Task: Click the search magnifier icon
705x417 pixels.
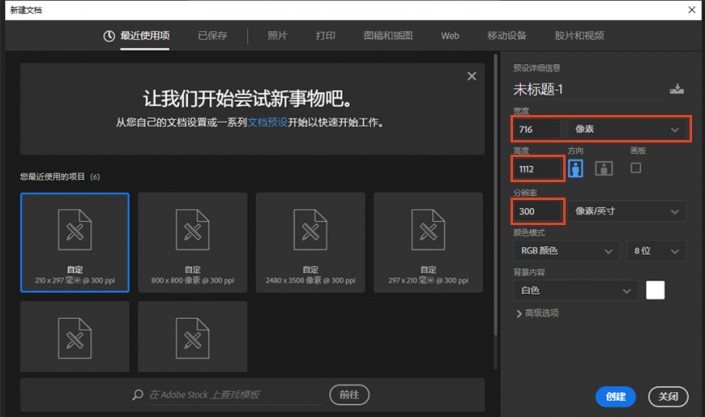Action: pos(138,395)
